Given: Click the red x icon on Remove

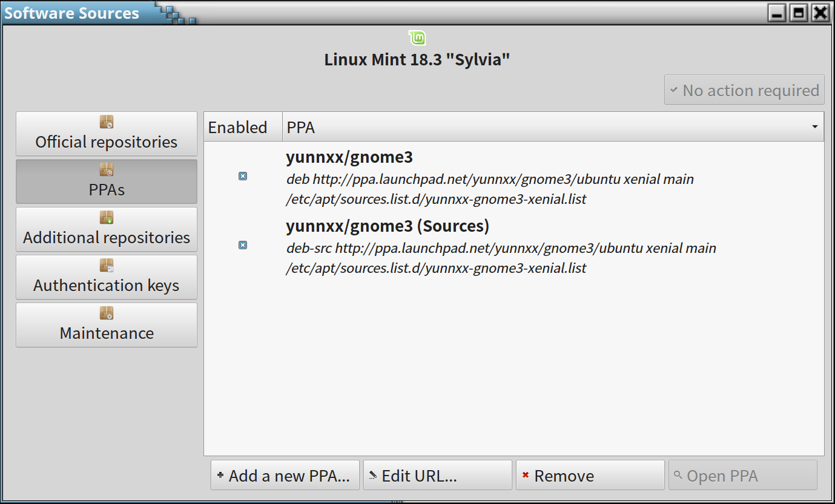Looking at the screenshot, I should click(525, 475).
